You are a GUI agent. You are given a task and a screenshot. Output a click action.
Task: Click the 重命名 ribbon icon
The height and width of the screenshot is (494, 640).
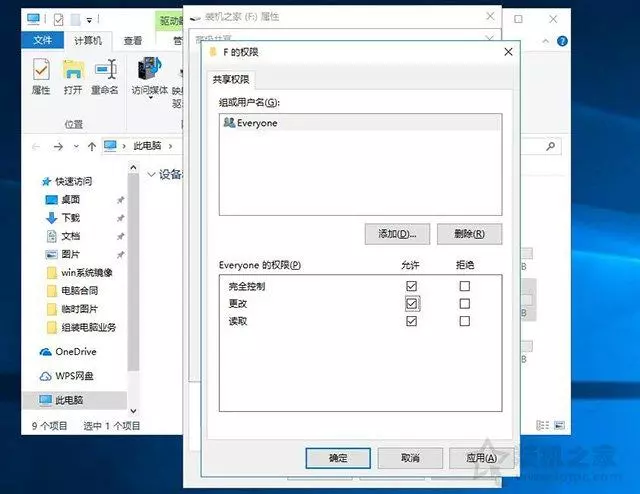pyautogui.click(x=105, y=76)
